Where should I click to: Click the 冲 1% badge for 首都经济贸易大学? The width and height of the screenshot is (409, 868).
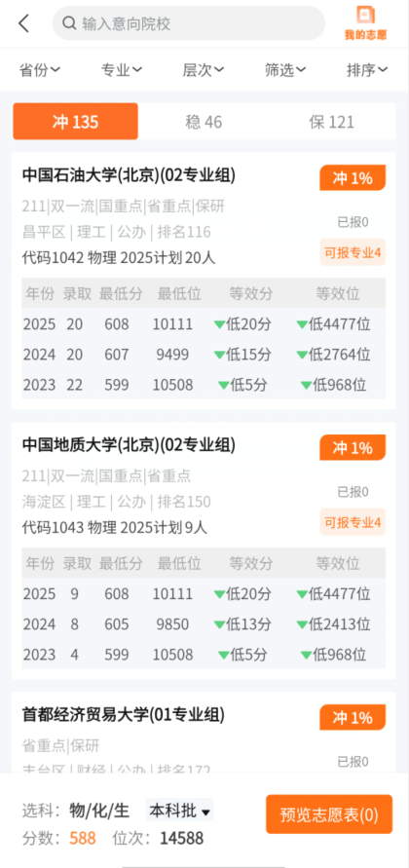click(x=353, y=717)
